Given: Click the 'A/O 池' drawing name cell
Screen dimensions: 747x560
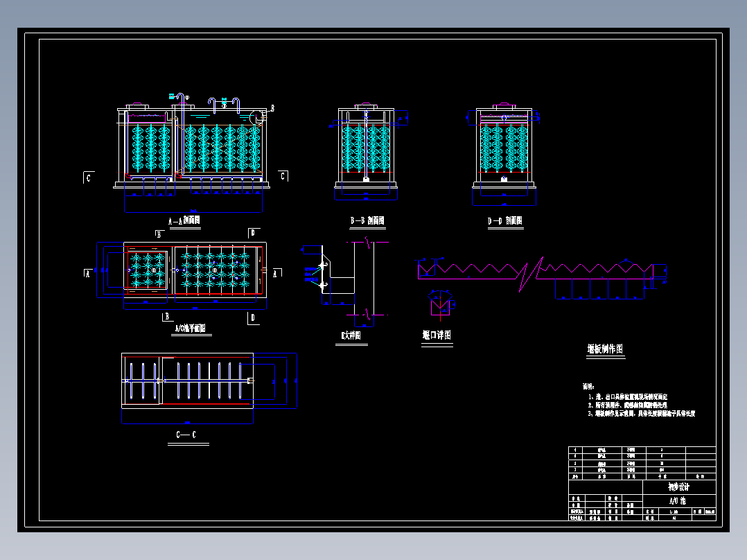Looking at the screenshot, I should point(679,501).
